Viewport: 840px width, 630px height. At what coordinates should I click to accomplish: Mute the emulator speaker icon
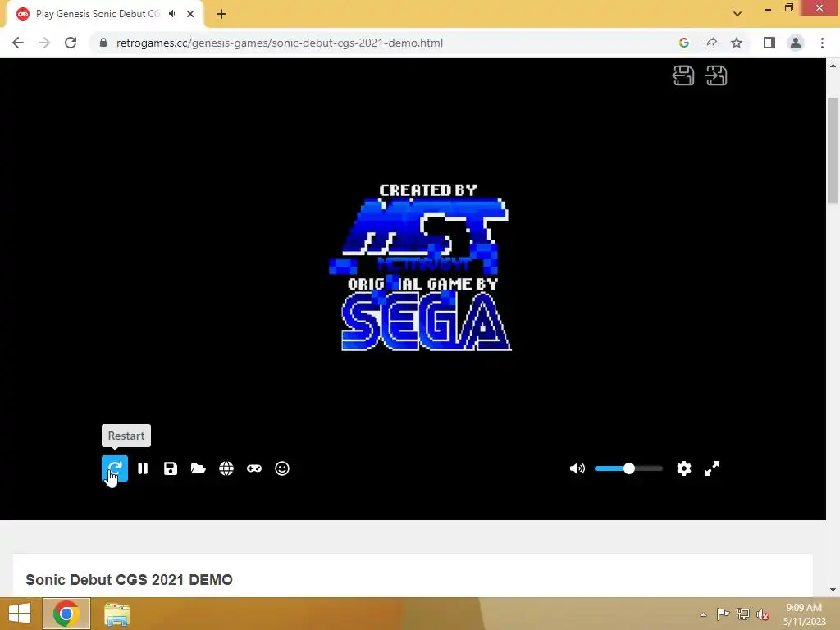click(577, 468)
